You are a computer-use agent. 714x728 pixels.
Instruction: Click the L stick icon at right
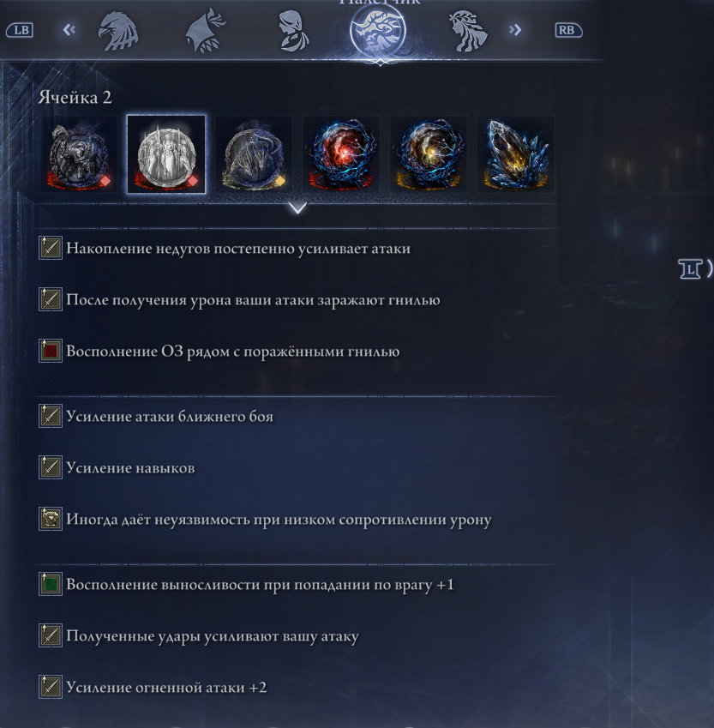(690, 269)
